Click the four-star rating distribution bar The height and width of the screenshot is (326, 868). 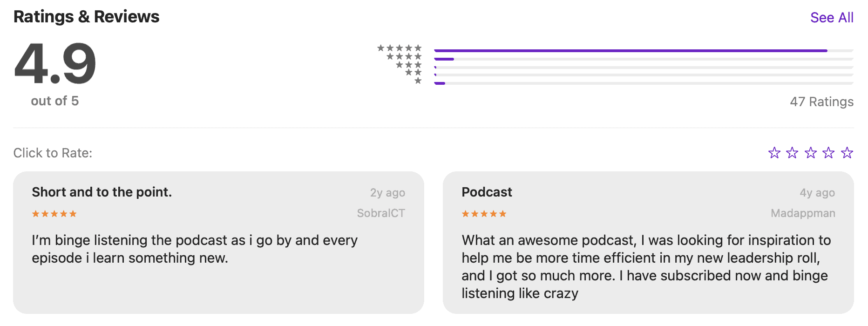click(x=643, y=59)
